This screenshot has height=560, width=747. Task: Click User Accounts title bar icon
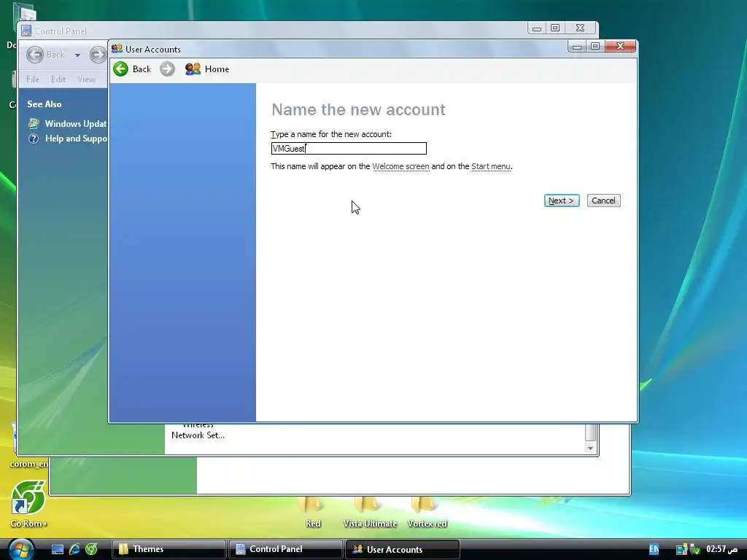click(x=117, y=49)
